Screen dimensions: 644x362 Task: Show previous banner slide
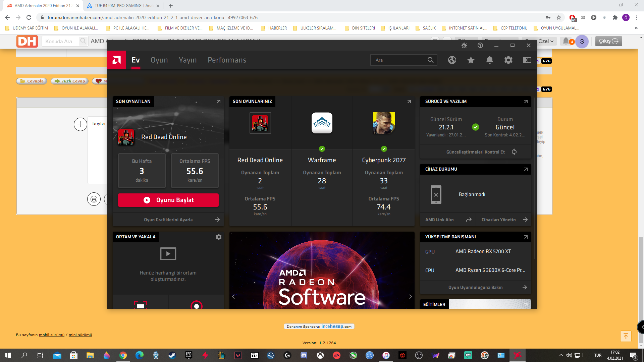click(x=233, y=297)
